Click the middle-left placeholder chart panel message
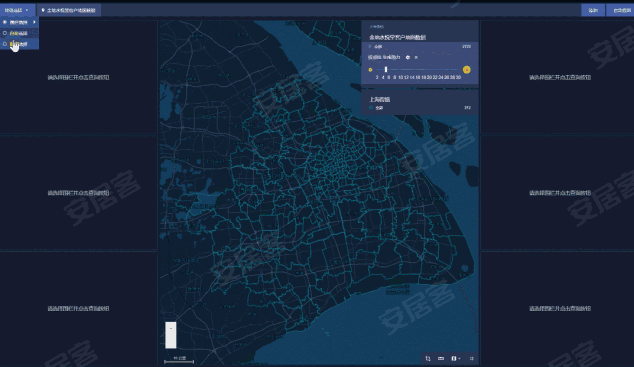 78,193
